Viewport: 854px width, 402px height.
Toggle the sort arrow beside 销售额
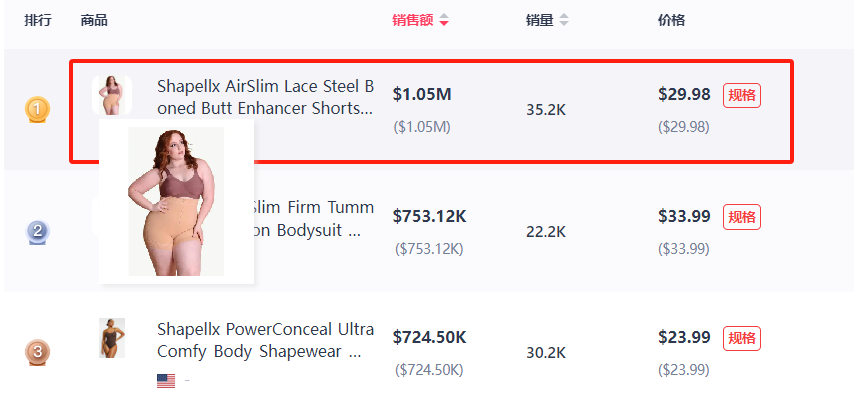click(x=444, y=21)
